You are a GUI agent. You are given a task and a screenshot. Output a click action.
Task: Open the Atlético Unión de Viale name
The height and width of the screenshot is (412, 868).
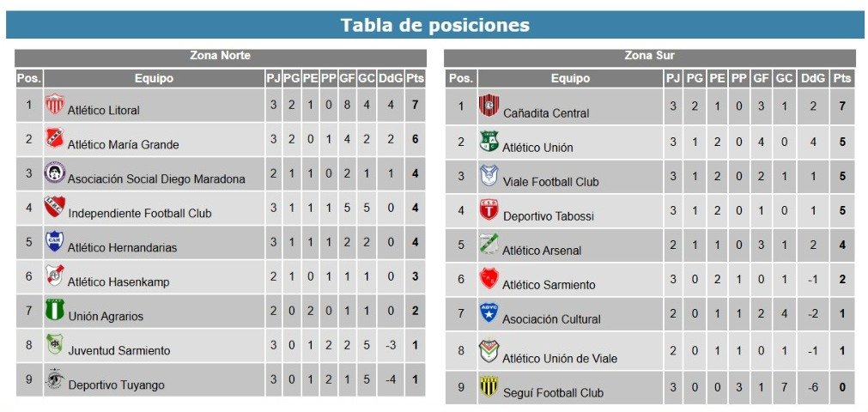(560, 358)
